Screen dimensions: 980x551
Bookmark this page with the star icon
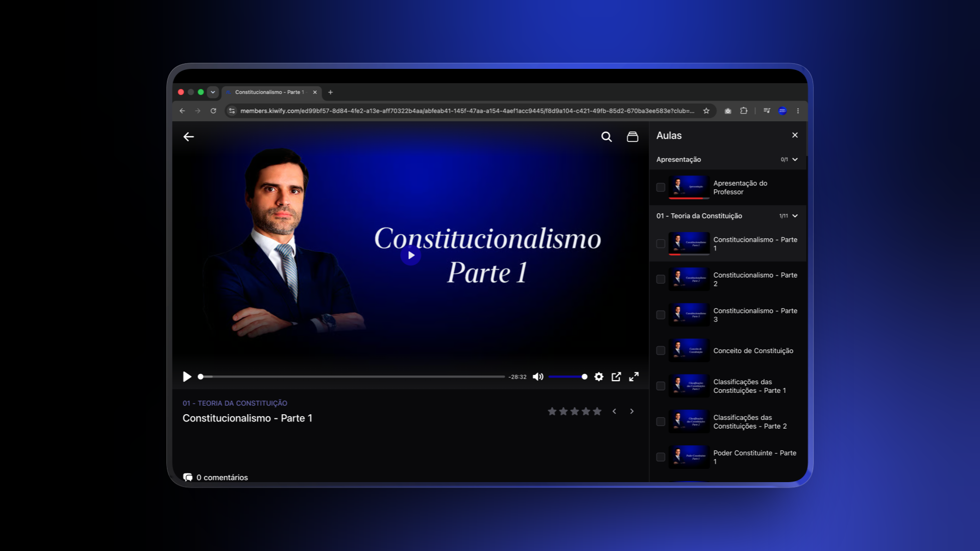click(x=706, y=111)
